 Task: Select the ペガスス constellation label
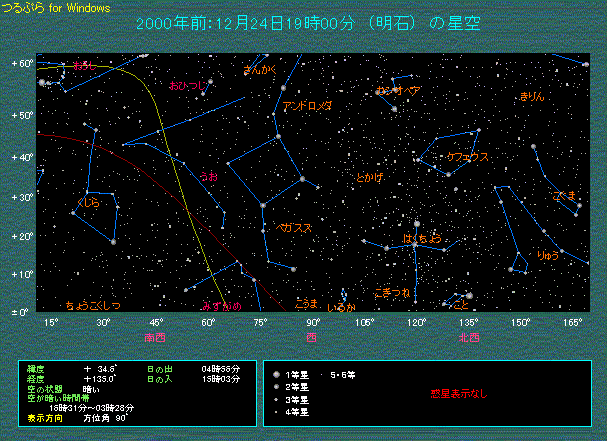[x=295, y=227]
